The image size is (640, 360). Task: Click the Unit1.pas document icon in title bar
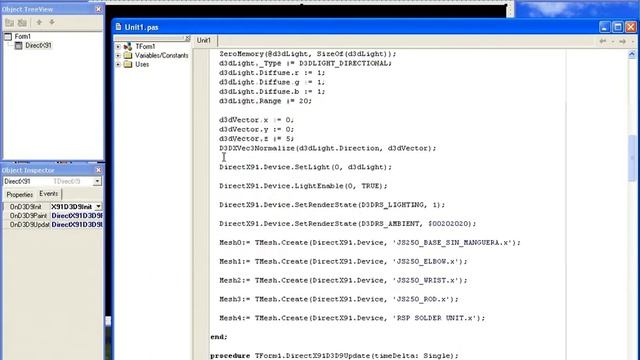tap(118, 27)
